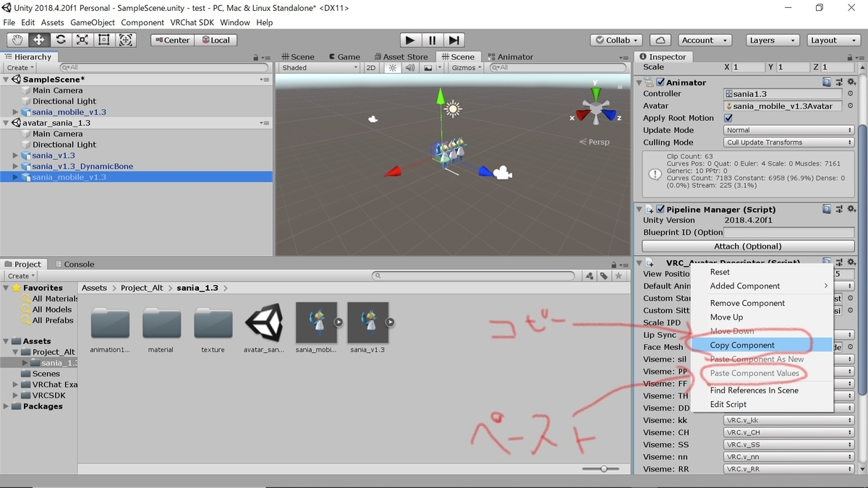Open Pipeline Manager help icon

point(827,209)
